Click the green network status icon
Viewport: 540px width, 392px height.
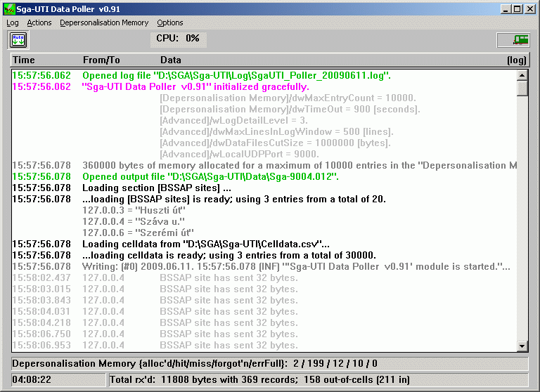[513, 40]
